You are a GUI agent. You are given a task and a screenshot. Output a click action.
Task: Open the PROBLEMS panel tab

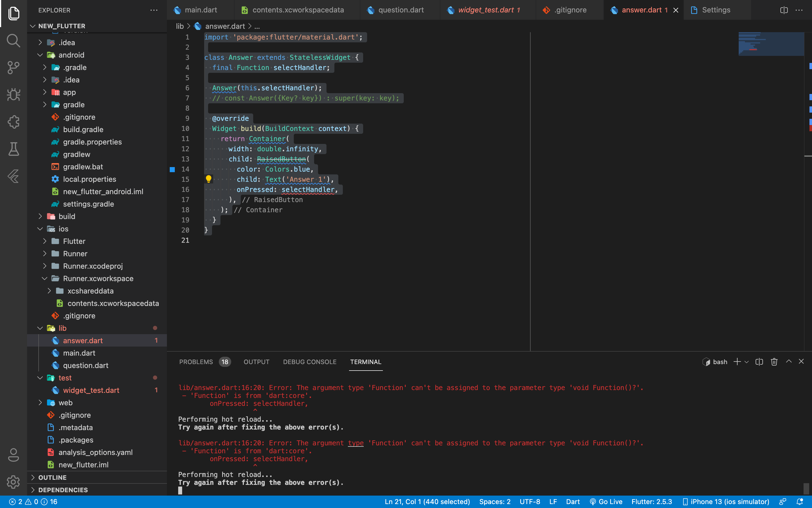coord(205,362)
